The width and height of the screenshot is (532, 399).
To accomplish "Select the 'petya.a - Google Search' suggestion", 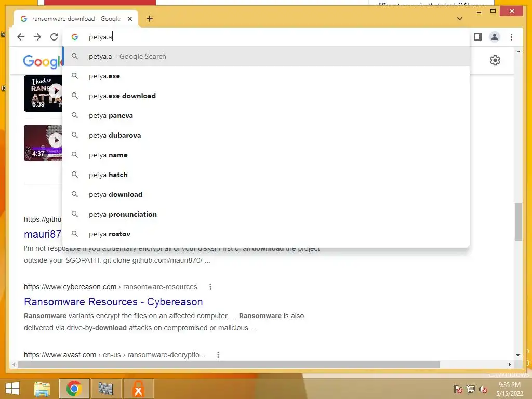I will [x=267, y=56].
